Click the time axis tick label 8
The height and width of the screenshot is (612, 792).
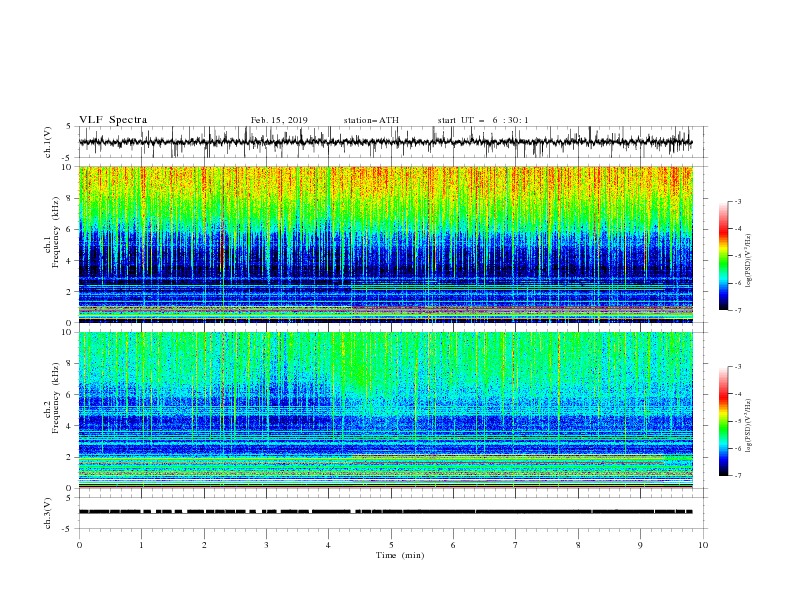coord(578,545)
